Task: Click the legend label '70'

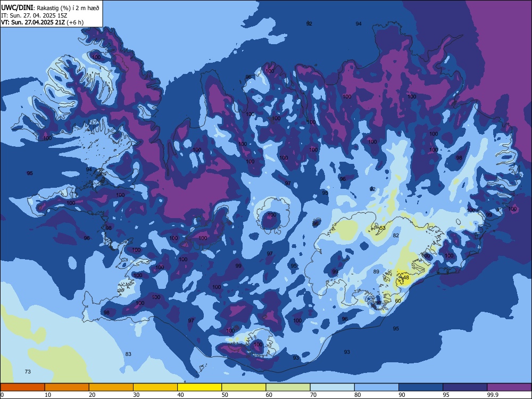Action: click(313, 395)
